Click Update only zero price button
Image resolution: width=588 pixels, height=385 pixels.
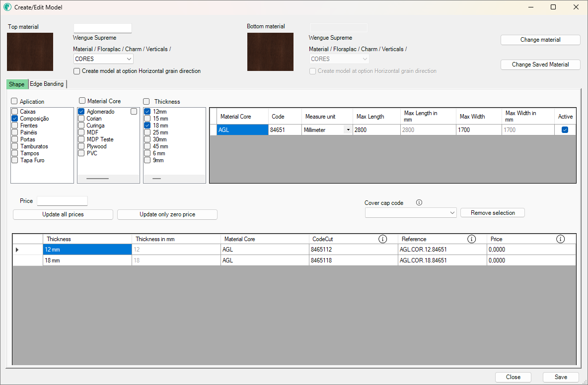[x=167, y=215]
